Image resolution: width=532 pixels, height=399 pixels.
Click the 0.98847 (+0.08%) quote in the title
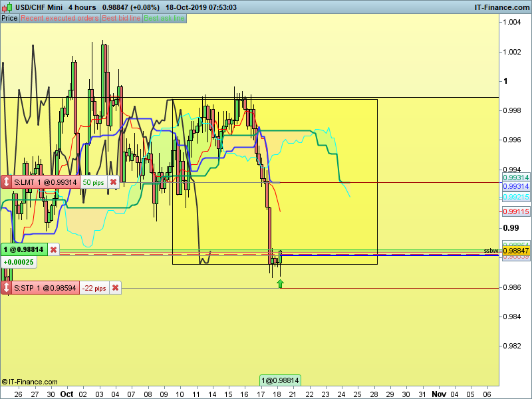click(x=130, y=7)
